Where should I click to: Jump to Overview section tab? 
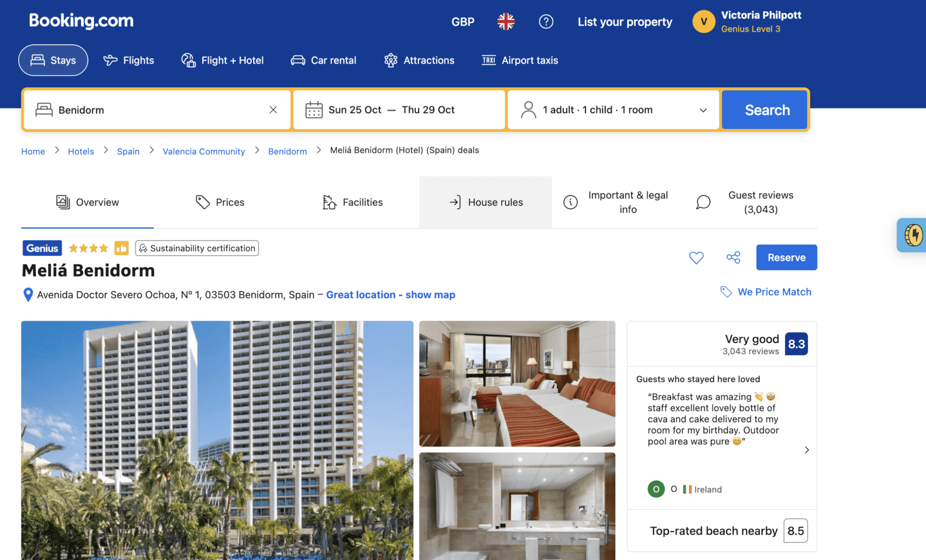click(87, 202)
